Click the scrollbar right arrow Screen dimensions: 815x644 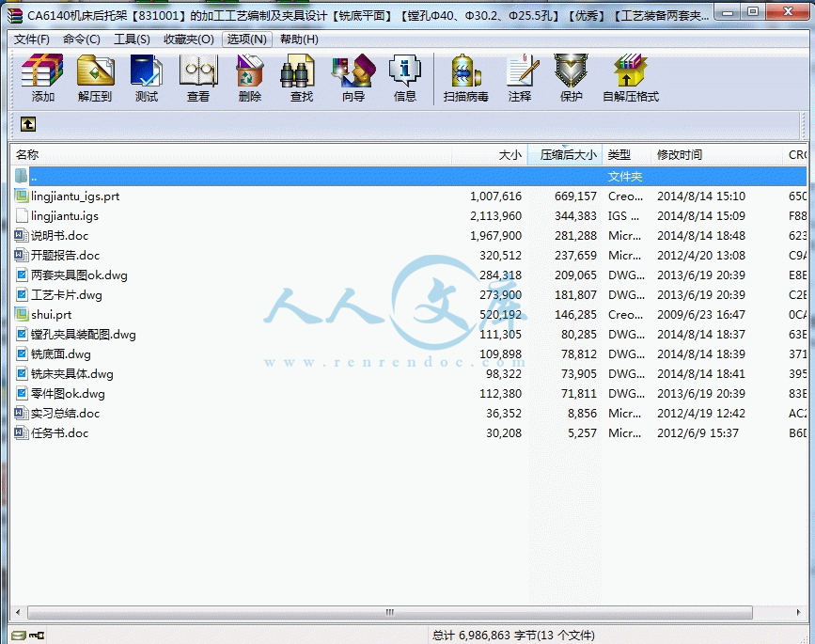(799, 612)
